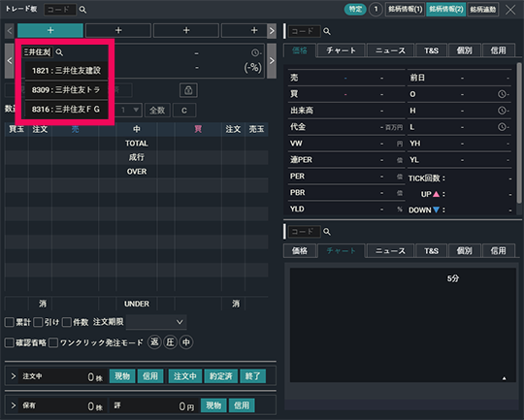Expand the 保有 section

14,405
